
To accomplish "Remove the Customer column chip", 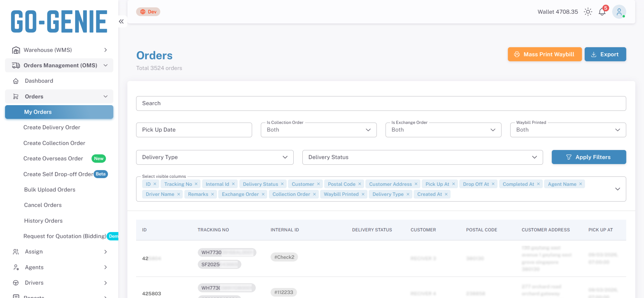I will pyautogui.click(x=318, y=184).
